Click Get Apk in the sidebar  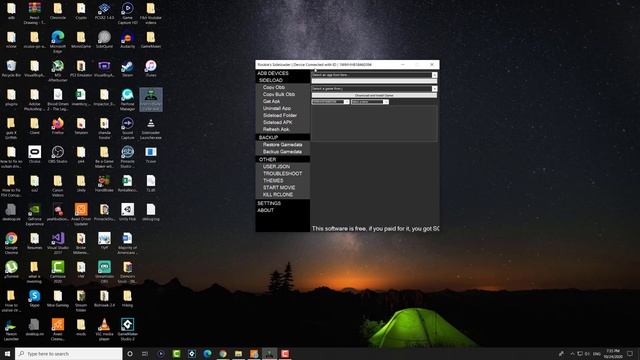(271, 101)
